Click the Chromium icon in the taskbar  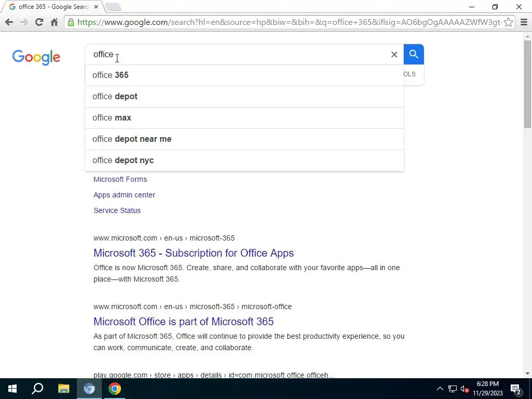point(89,389)
